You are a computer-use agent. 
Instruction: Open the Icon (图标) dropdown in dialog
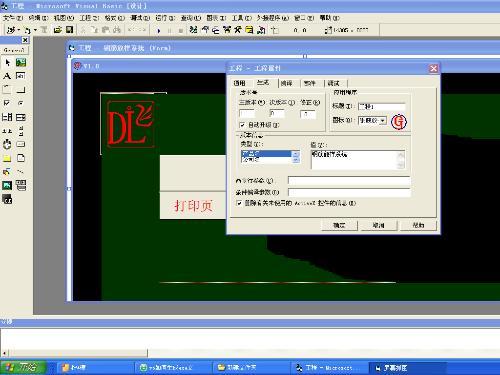(x=383, y=120)
